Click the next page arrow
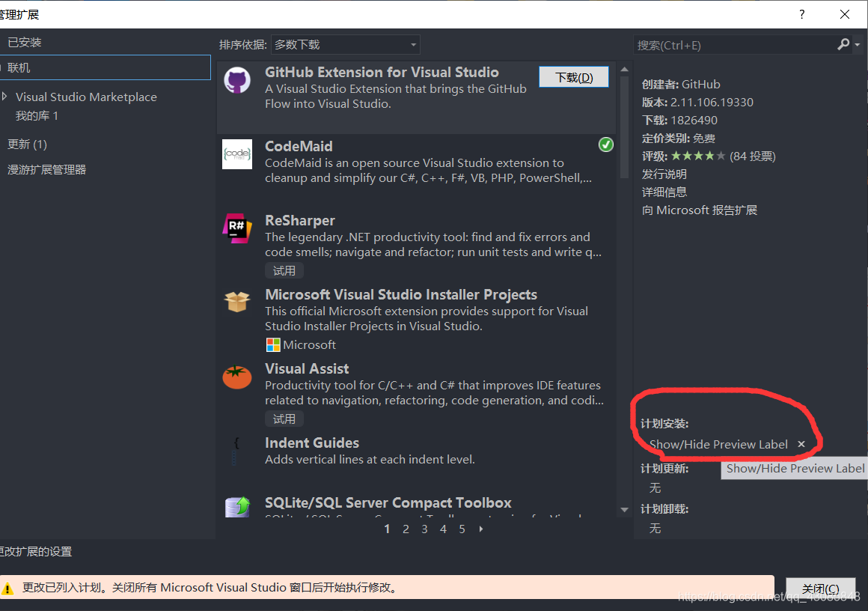 [x=481, y=529]
